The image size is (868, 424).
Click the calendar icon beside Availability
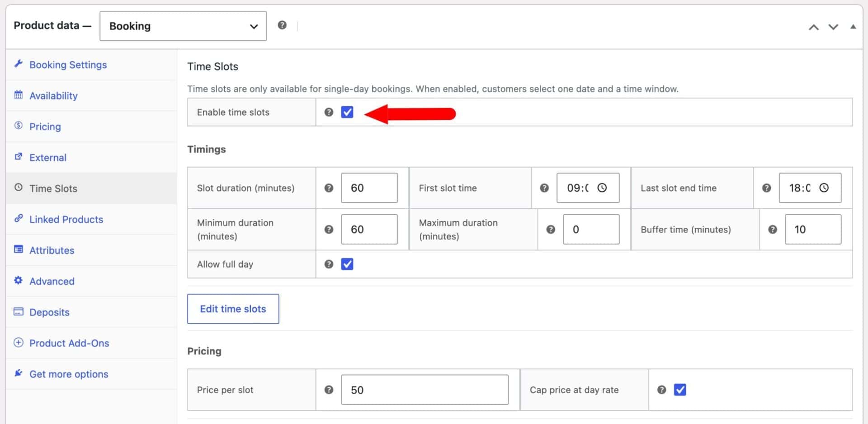click(19, 95)
